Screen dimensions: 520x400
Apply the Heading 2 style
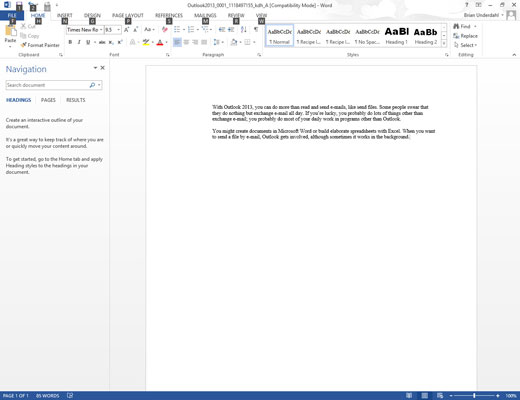pyautogui.click(x=426, y=36)
